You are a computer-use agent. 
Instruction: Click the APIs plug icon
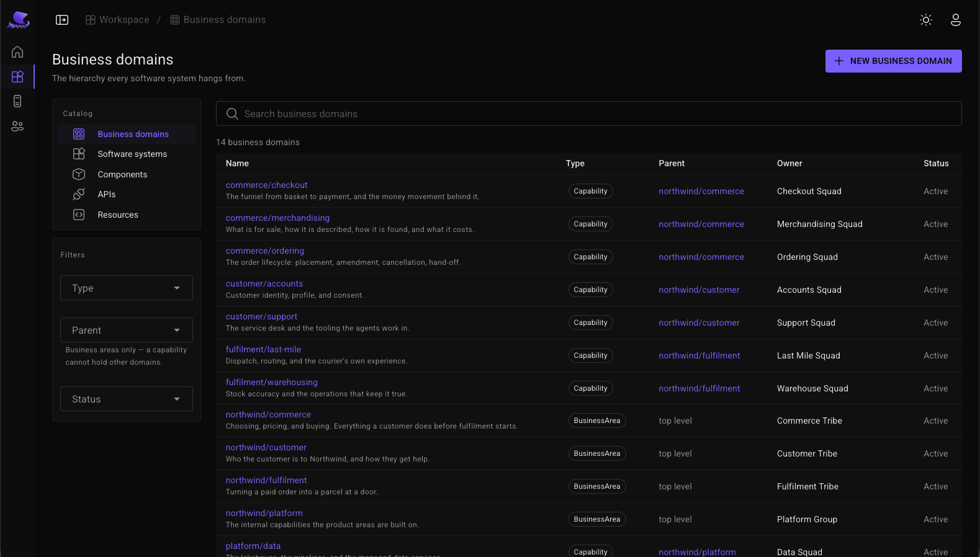[x=79, y=194]
